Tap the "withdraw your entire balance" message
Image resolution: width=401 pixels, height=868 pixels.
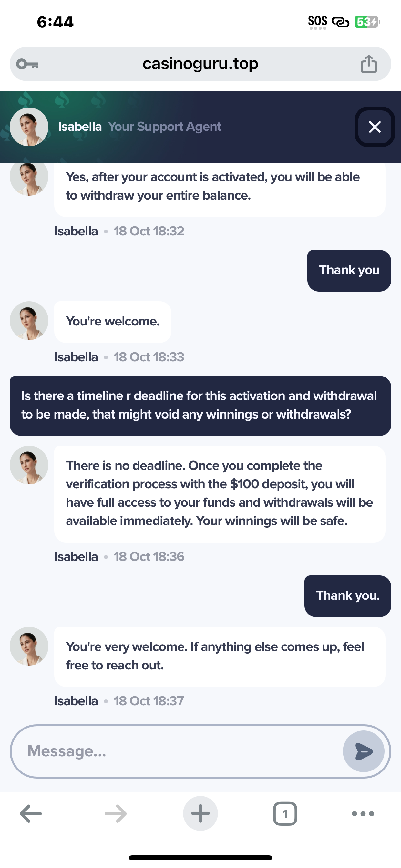(x=220, y=187)
